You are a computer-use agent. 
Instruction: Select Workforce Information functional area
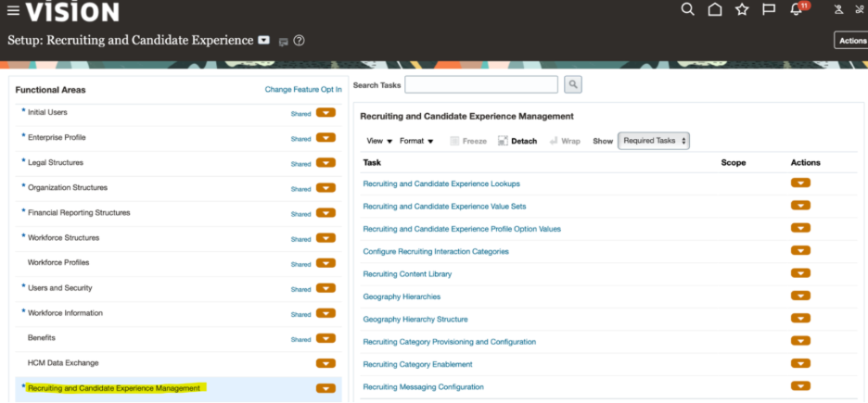tap(65, 313)
